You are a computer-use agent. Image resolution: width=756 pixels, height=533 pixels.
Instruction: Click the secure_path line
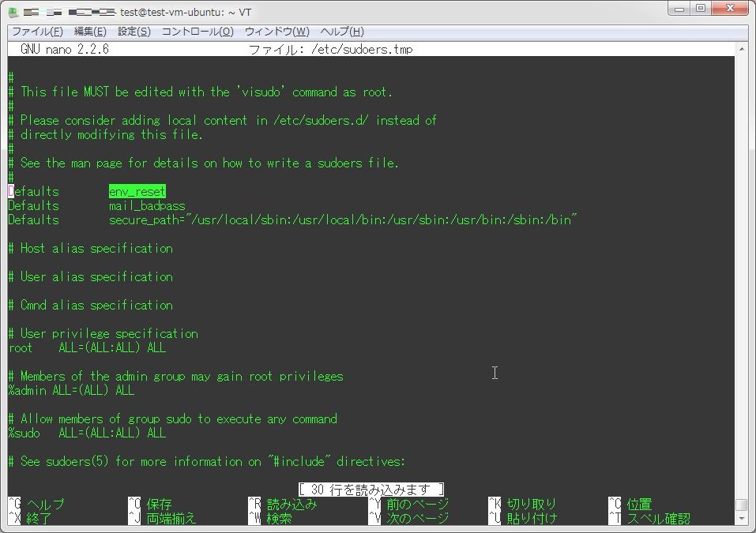[292, 220]
